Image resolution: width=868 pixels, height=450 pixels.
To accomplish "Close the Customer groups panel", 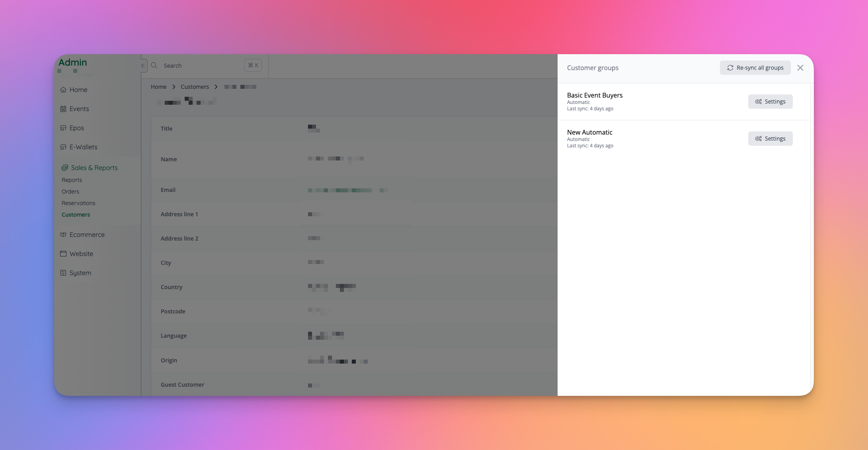I will (x=800, y=68).
